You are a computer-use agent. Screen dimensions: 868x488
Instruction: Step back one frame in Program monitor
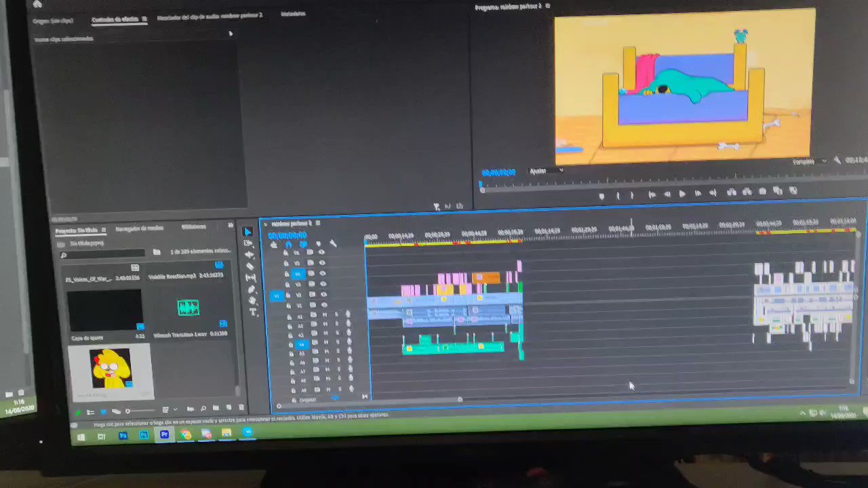(x=667, y=194)
